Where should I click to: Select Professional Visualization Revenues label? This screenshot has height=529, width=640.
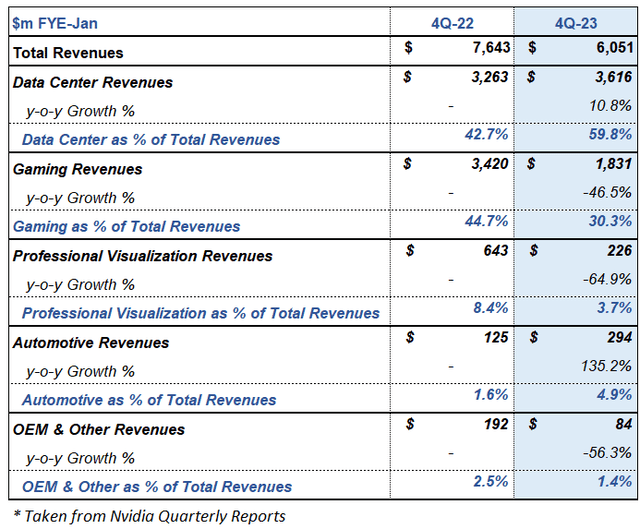pos(142,256)
